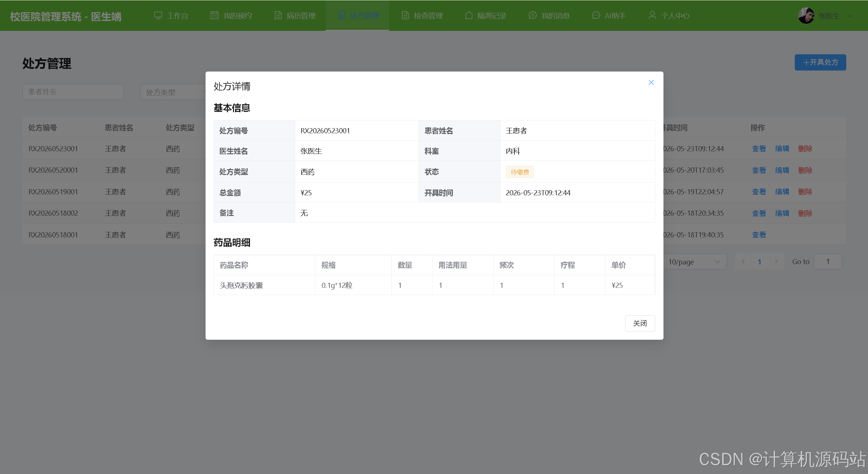Click the chat bubble icon beside 我的消息
The image size is (868, 474).
point(533,15)
